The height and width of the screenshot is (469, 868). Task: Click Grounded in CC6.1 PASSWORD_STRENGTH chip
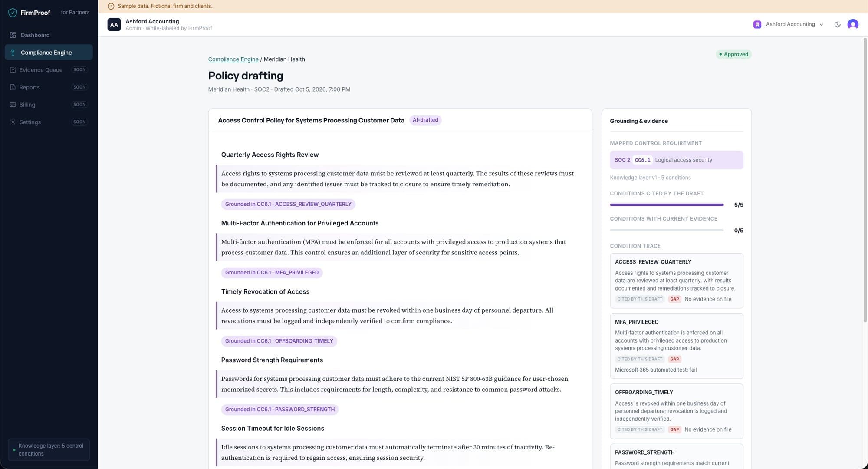point(280,410)
